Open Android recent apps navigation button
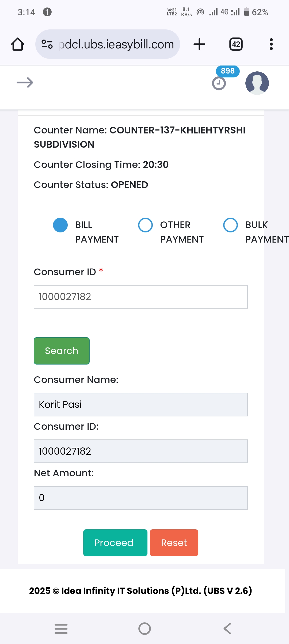This screenshot has height=644, width=289. pos(61,628)
